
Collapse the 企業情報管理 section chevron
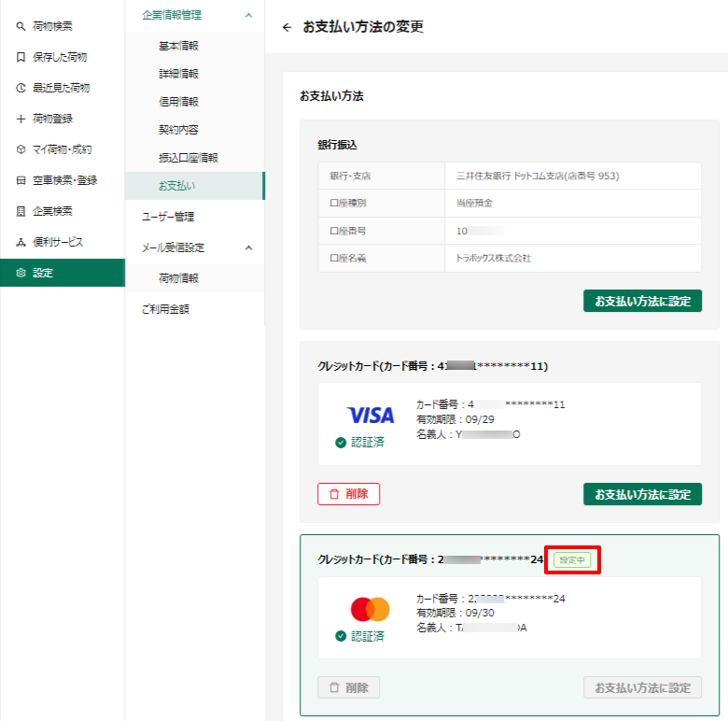coord(248,15)
